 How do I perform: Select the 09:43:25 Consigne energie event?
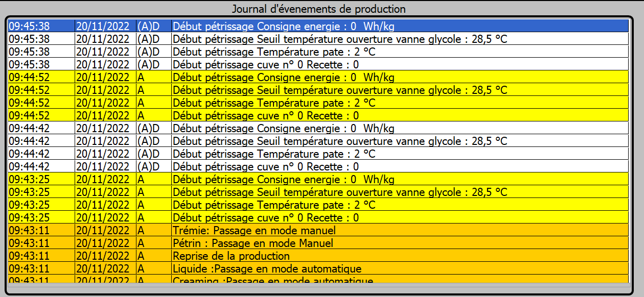[x=284, y=180]
